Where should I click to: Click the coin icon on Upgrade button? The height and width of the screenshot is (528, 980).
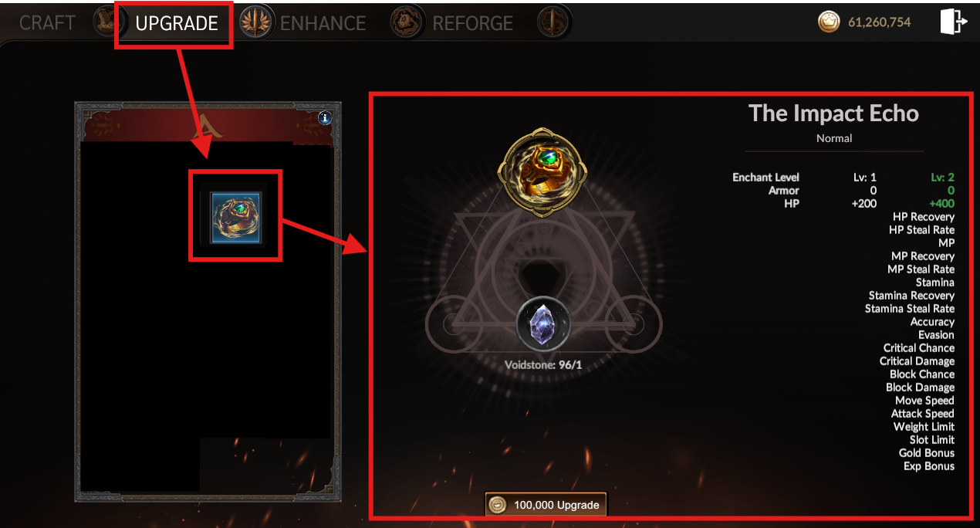[x=499, y=506]
